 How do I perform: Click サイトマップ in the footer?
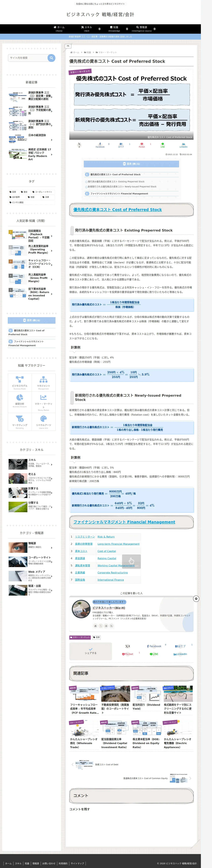(77, 864)
